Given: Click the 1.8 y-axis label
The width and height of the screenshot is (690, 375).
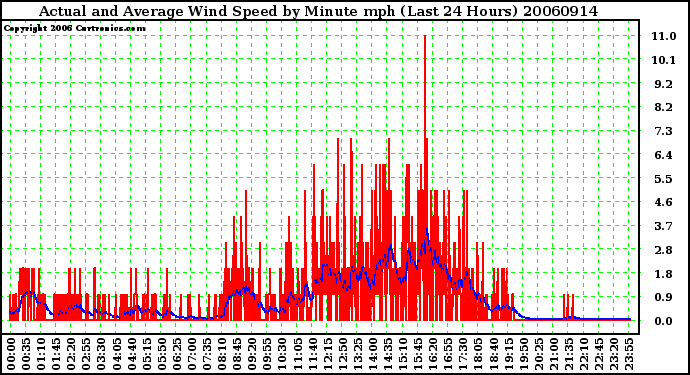Looking at the screenshot, I should (x=664, y=274).
